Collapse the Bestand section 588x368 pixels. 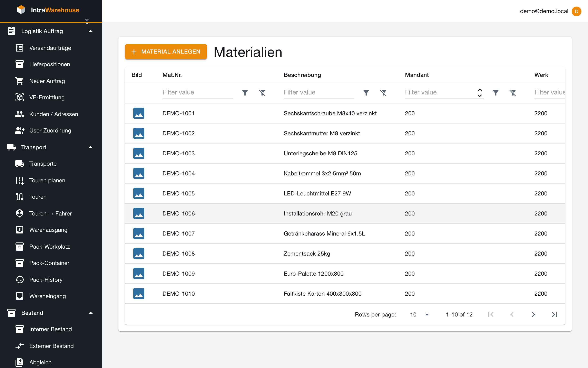coord(91,313)
